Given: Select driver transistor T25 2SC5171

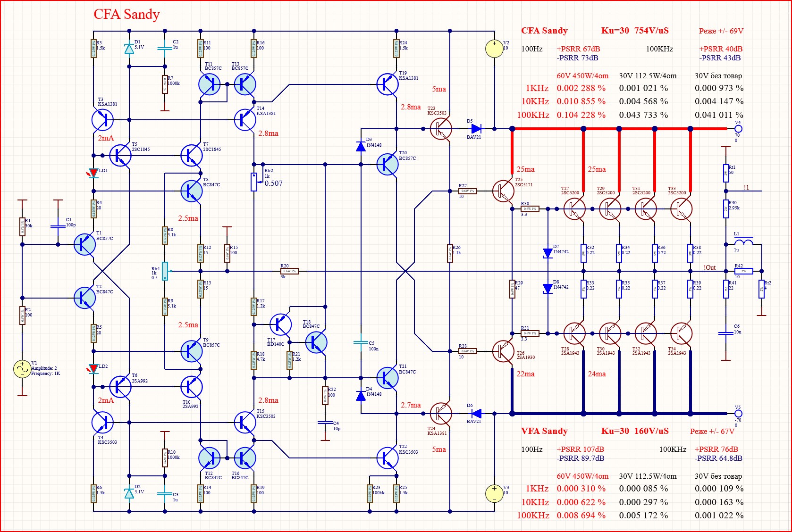Looking at the screenshot, I should tap(503, 191).
